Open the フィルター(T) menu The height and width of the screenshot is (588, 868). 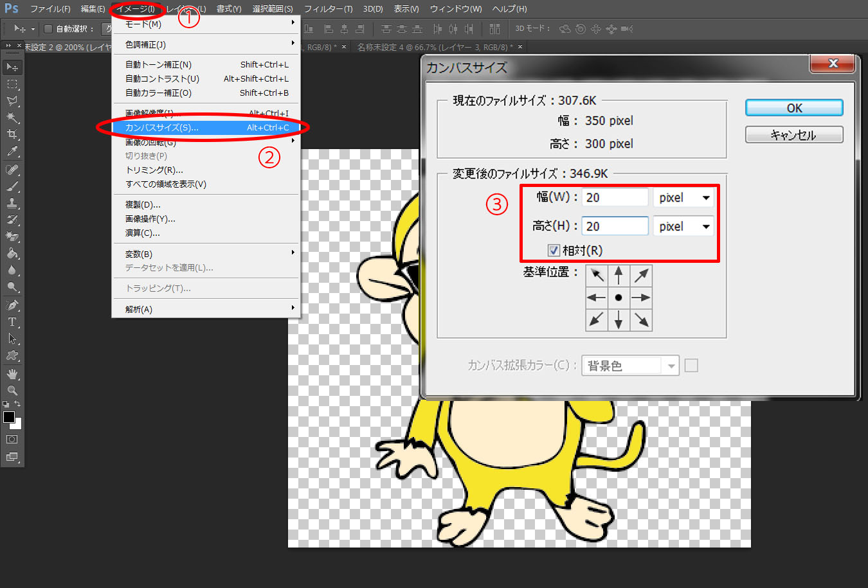(x=328, y=9)
